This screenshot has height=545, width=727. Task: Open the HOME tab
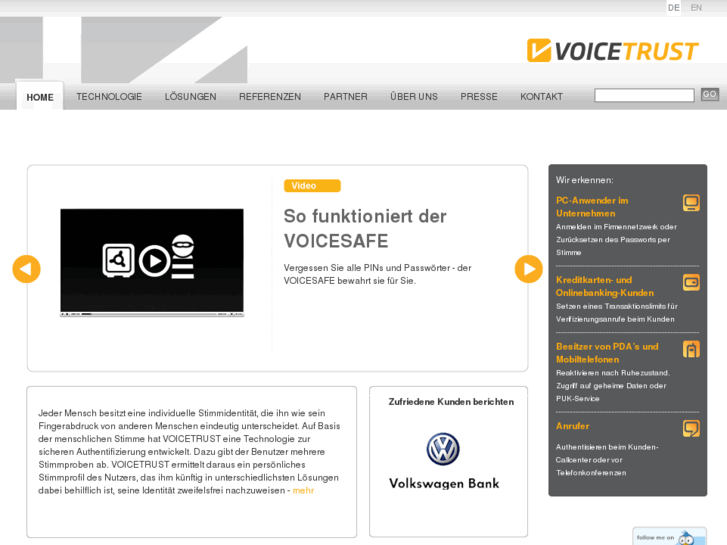[x=40, y=97]
